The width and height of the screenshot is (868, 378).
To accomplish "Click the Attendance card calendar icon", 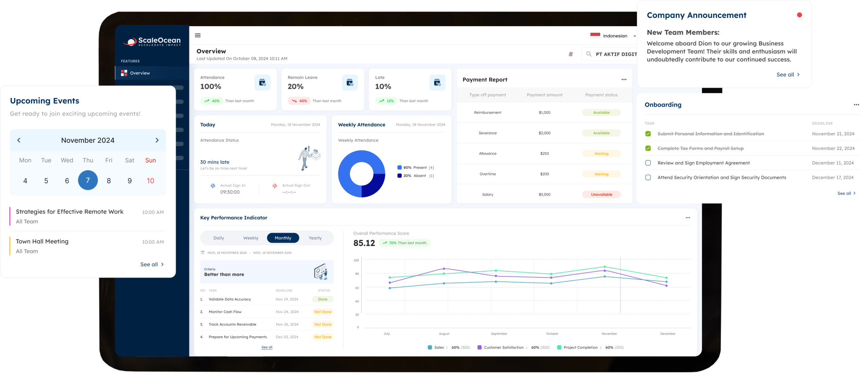I will (x=262, y=82).
